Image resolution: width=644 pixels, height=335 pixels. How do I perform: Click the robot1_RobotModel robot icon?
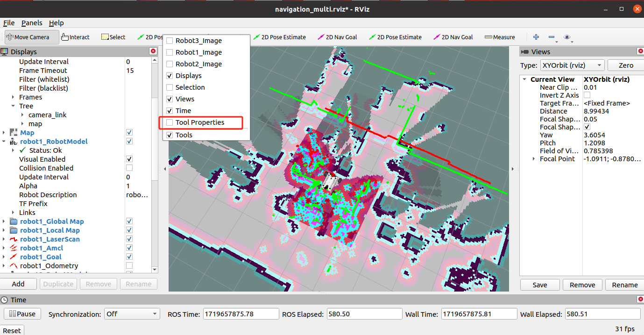click(x=13, y=142)
